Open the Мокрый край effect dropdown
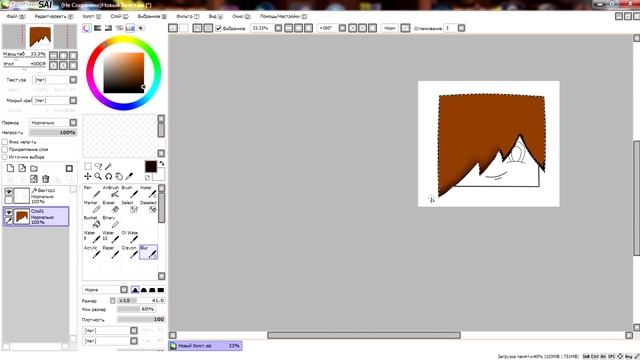This screenshot has height=360, width=640. [73, 100]
